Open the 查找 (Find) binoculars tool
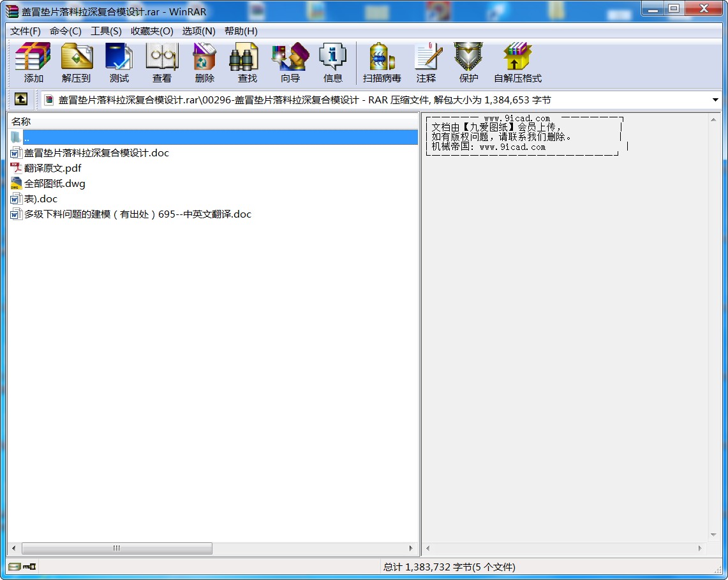 pyautogui.click(x=247, y=63)
